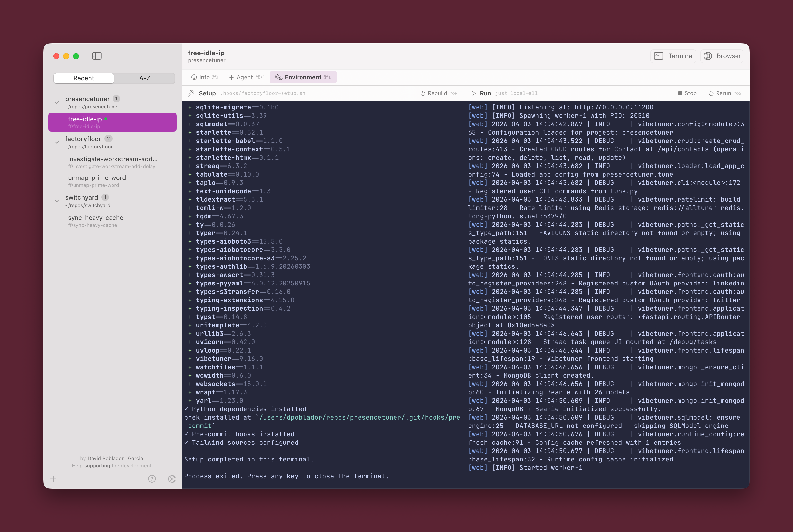Switch to the Agent tab

click(x=246, y=77)
